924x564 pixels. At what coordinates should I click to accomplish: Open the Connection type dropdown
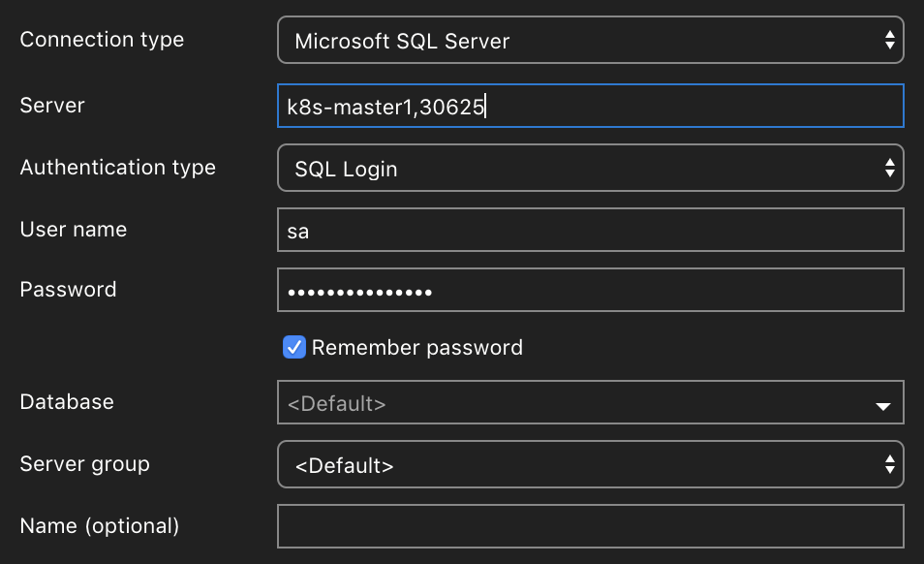[591, 40]
